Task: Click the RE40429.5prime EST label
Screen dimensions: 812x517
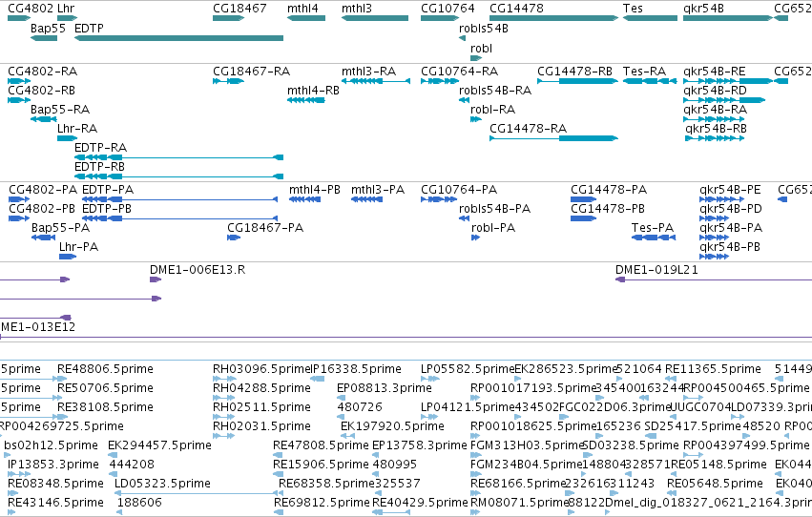Action: point(420,503)
